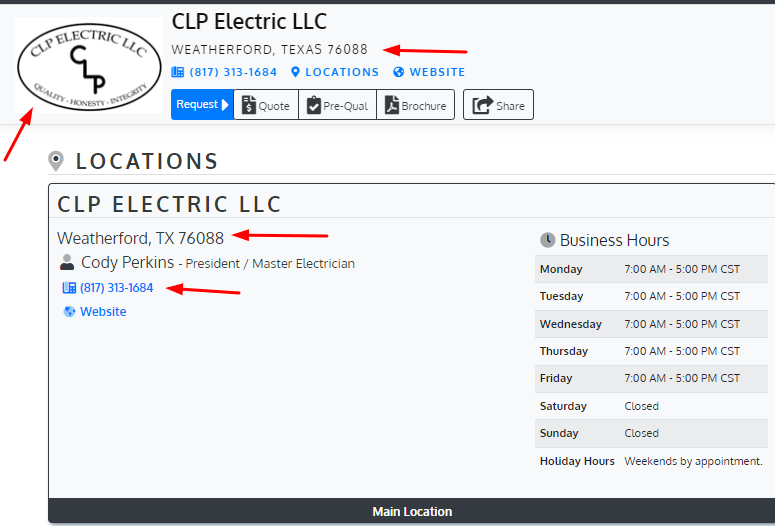This screenshot has width=775, height=526.
Task: Click the Thursday hours row
Action: pos(651,351)
